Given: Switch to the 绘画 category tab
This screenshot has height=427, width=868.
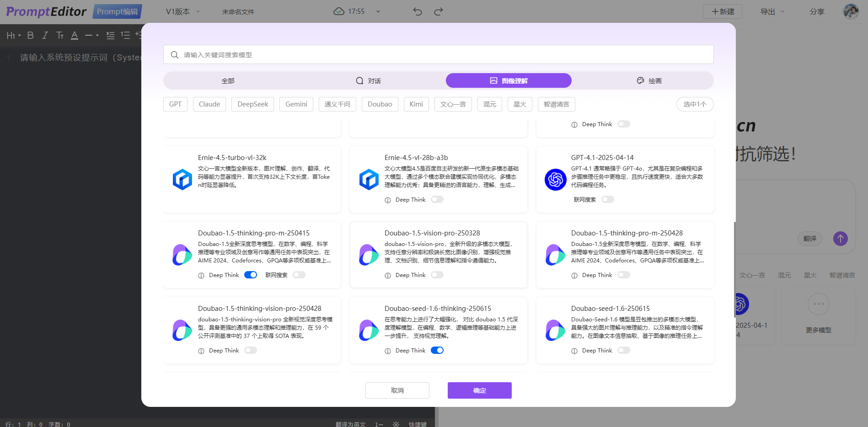Looking at the screenshot, I should (649, 80).
